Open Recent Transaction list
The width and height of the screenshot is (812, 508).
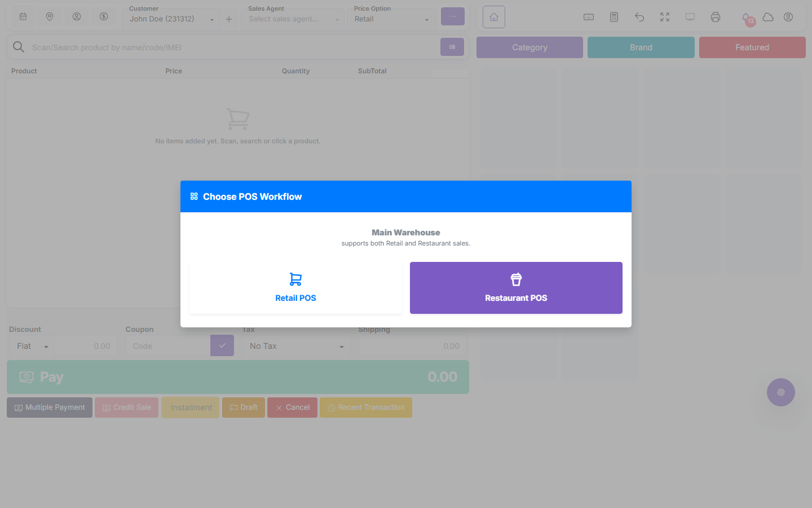tap(366, 408)
